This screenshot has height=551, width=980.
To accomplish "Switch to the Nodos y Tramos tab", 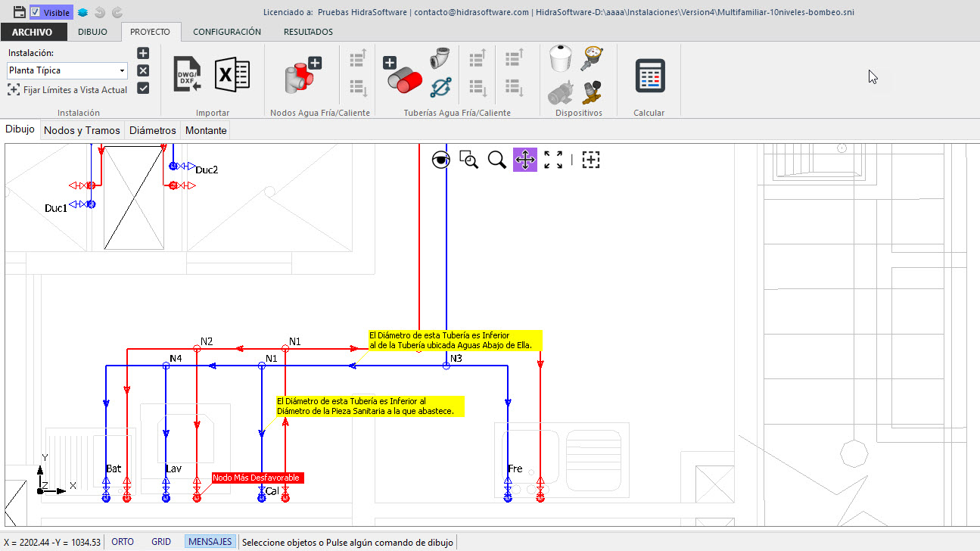I will click(x=82, y=130).
